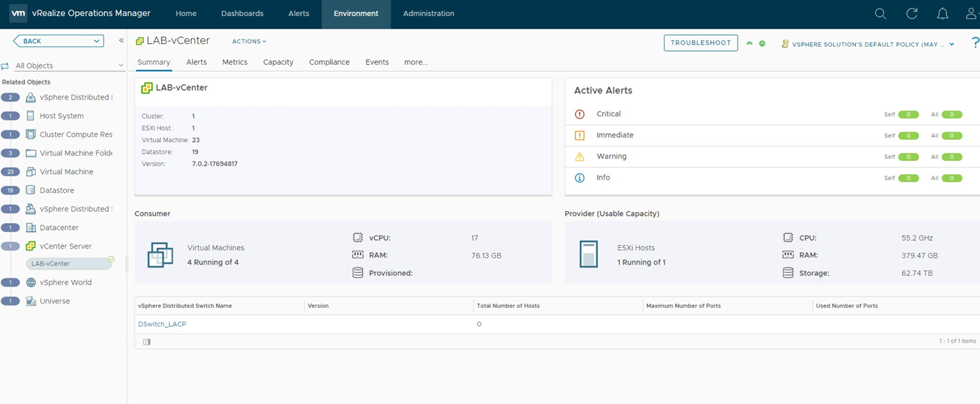Click '1 Running of 1' hosts text
This screenshot has height=404, width=980.
[641, 262]
